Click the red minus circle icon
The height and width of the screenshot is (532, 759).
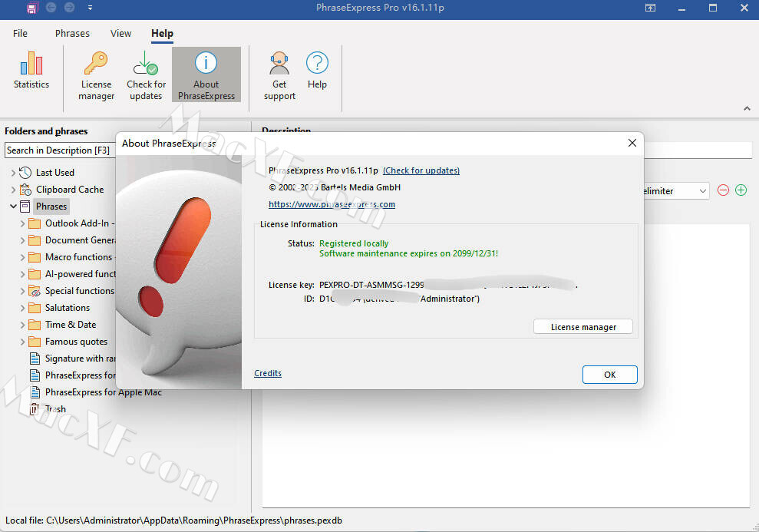tap(723, 190)
